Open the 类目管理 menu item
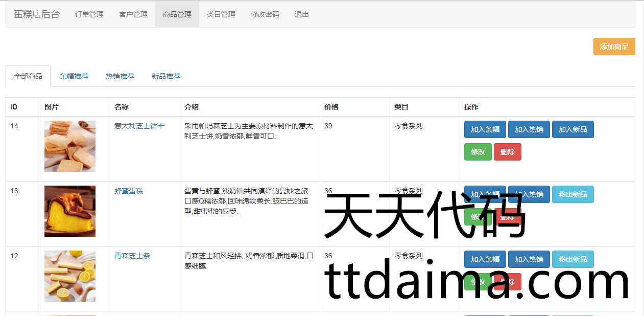 pos(221,14)
